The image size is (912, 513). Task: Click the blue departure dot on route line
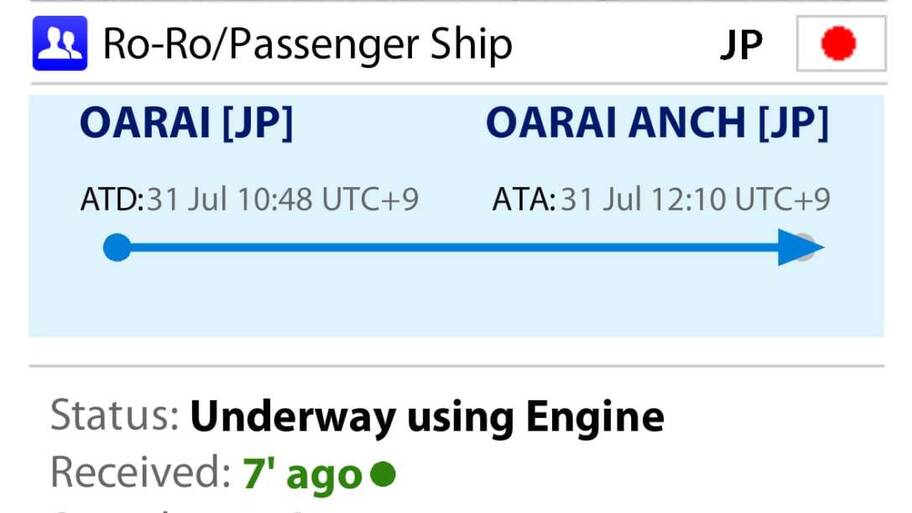pyautogui.click(x=117, y=248)
